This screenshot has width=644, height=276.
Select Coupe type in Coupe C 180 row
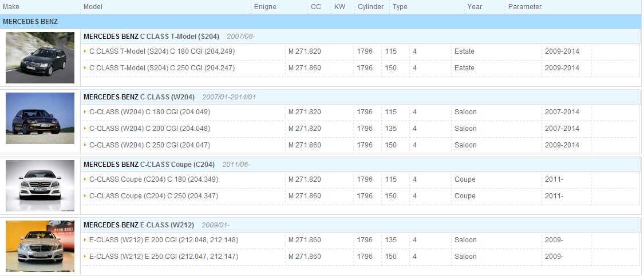(x=465, y=179)
